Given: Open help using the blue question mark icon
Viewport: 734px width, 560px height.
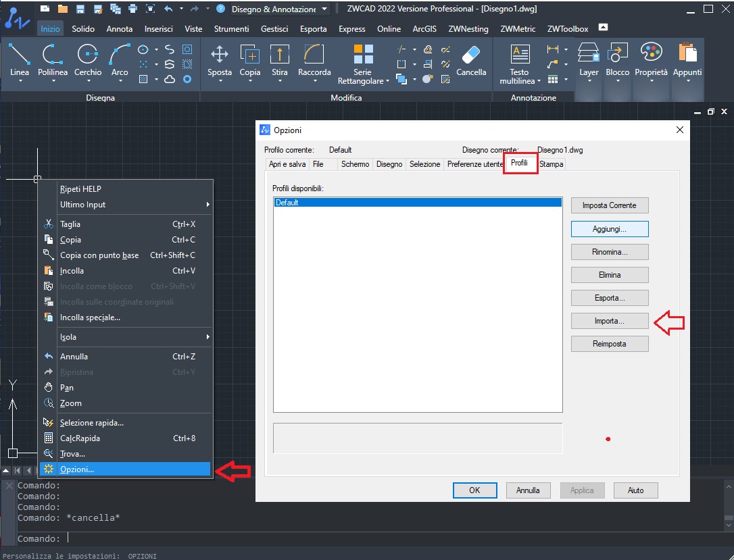Looking at the screenshot, I should click(x=220, y=8).
